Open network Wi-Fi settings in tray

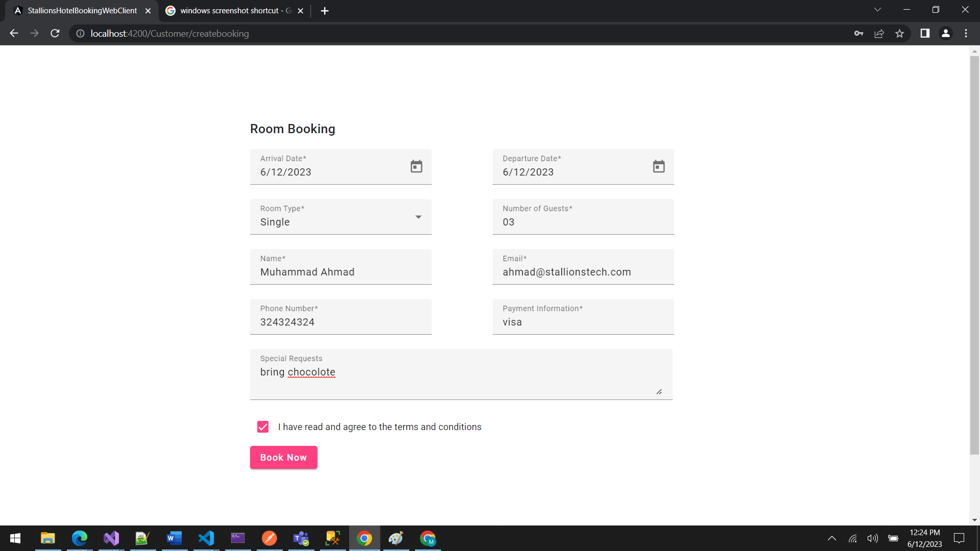(853, 538)
